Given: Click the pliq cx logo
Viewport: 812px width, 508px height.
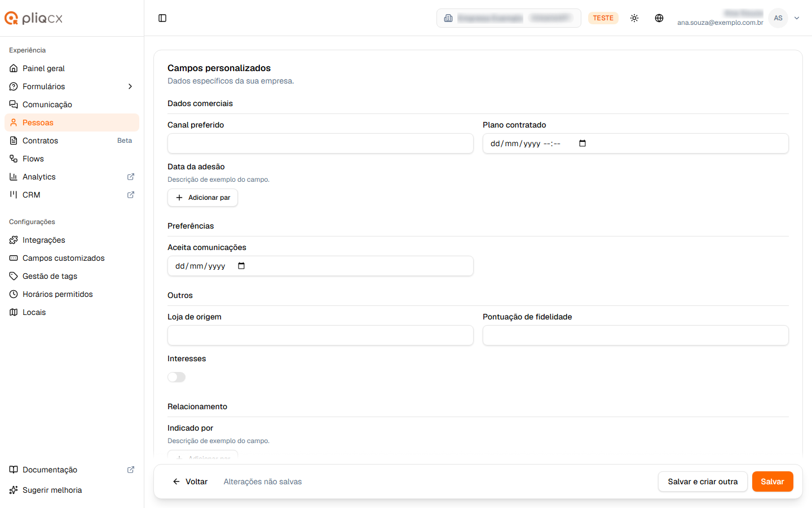Looking at the screenshot, I should pyautogui.click(x=34, y=18).
